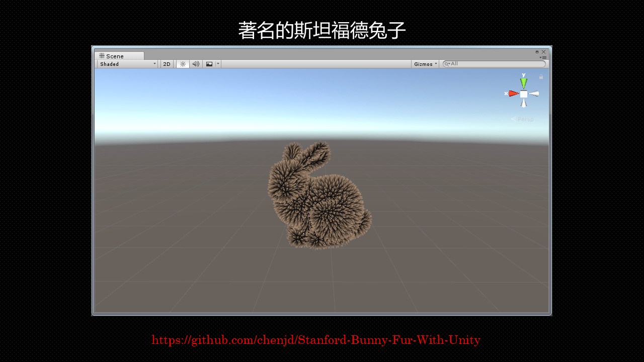Open the Gizmos dropdown menu
This screenshot has width=644, height=362.
click(x=425, y=64)
